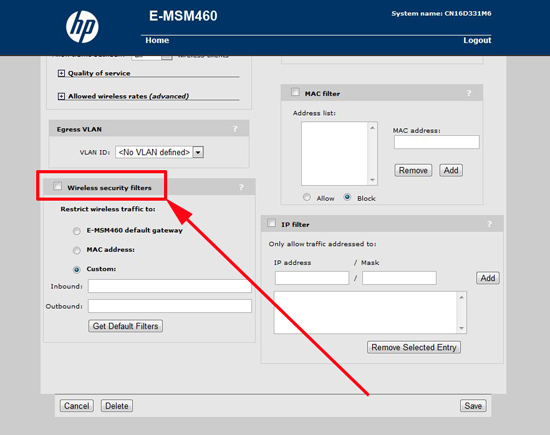Focus the Outbound filter field
The width and height of the screenshot is (550, 435).
point(170,306)
